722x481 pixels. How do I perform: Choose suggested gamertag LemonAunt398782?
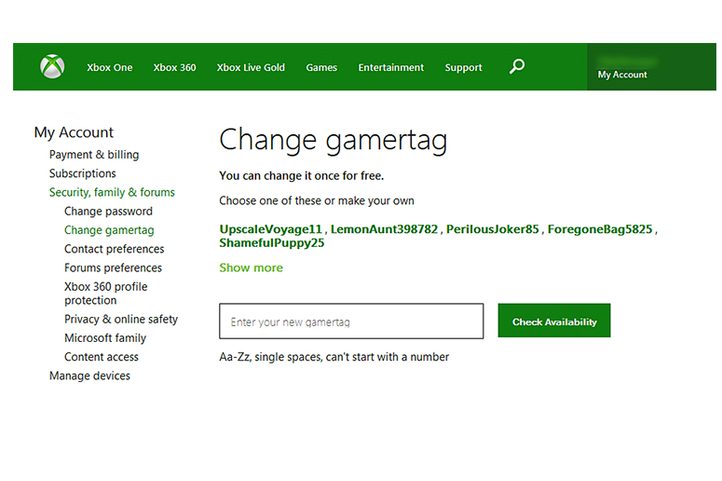click(x=384, y=229)
